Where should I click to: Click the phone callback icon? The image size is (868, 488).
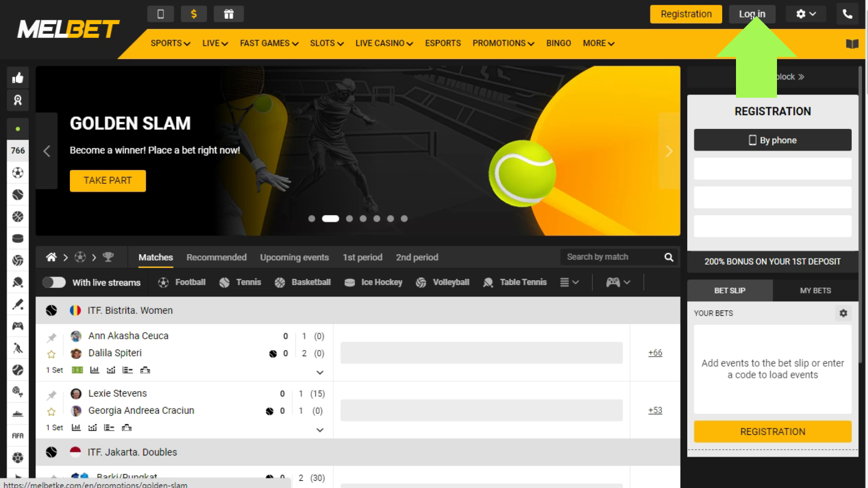pos(847,14)
